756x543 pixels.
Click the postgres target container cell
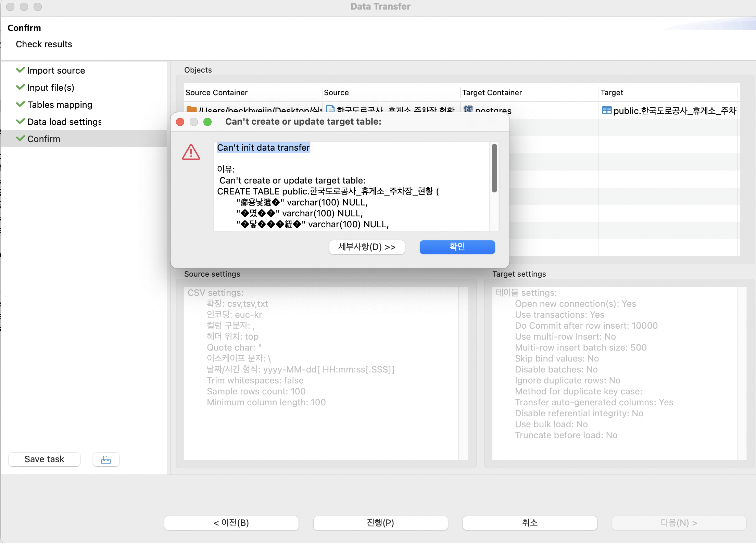coord(529,110)
